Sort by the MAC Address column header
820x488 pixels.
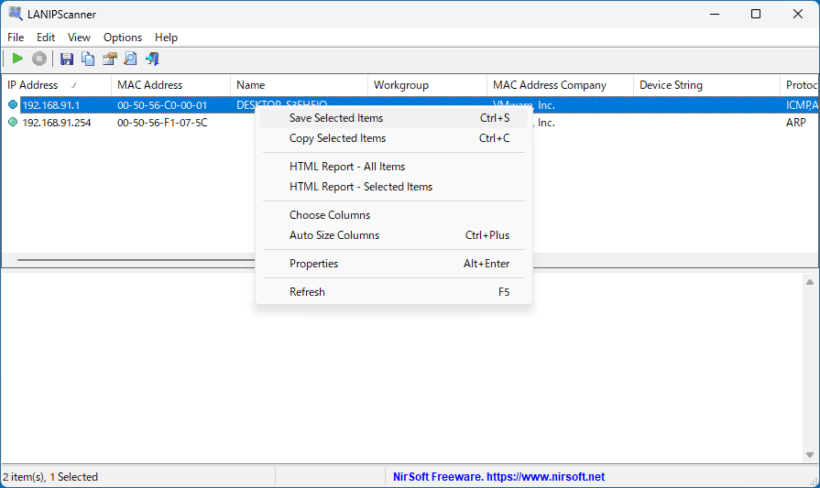click(x=170, y=85)
